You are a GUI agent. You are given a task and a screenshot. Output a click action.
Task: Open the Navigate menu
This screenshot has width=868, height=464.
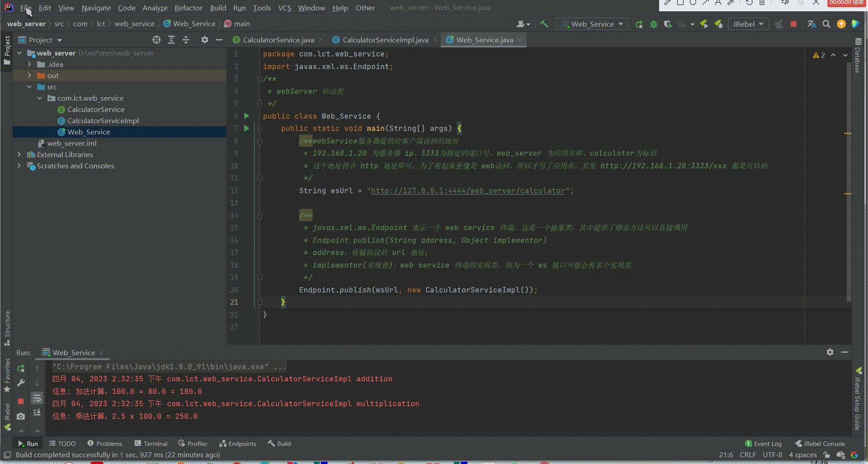[96, 8]
